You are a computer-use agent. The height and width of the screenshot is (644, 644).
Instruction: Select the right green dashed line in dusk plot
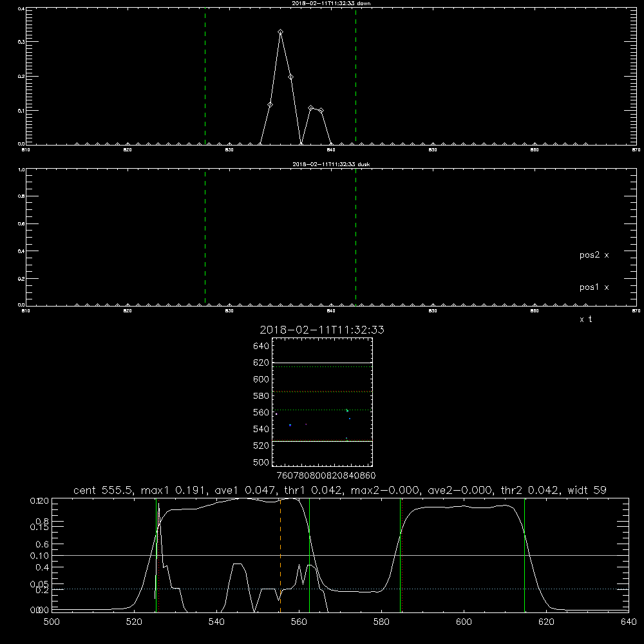pyautogui.click(x=355, y=237)
